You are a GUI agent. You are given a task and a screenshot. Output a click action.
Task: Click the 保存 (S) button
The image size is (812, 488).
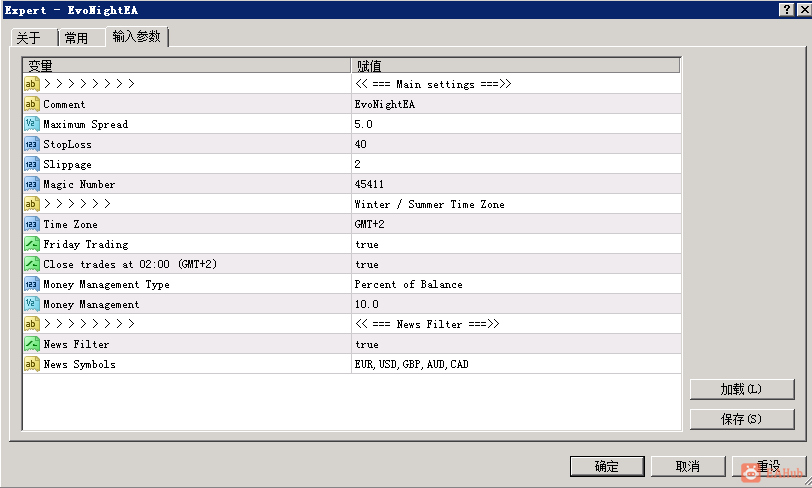(x=742, y=419)
